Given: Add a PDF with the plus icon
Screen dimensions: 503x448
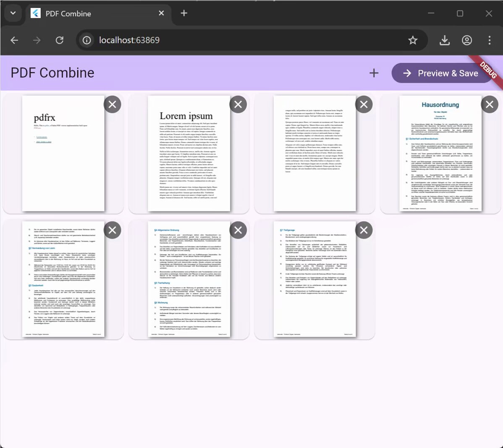Looking at the screenshot, I should (x=374, y=73).
